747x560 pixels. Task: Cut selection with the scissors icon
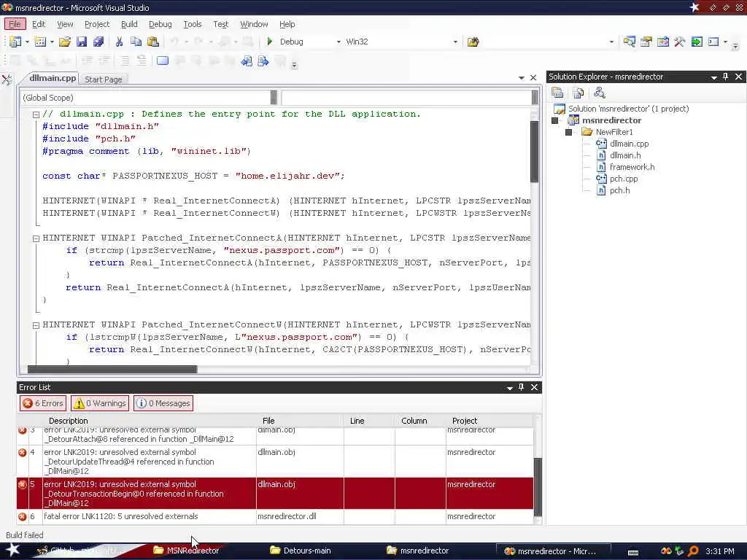tap(119, 42)
